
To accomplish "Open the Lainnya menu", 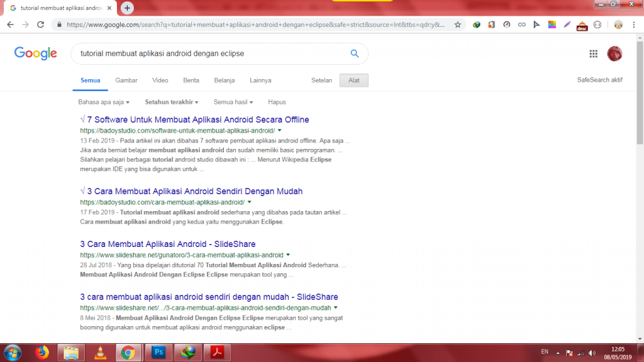I will point(260,80).
